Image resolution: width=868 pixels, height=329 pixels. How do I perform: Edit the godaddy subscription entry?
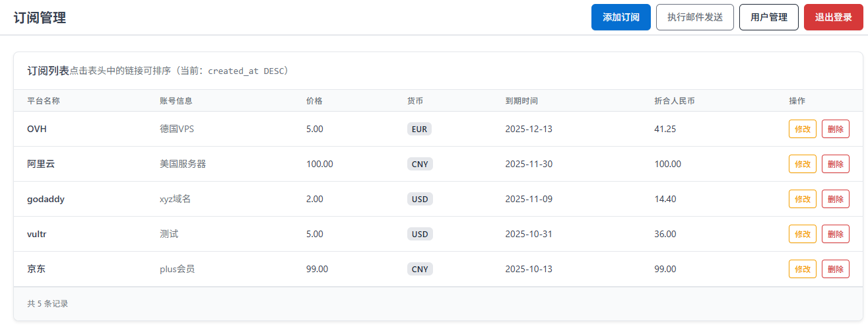pyautogui.click(x=802, y=199)
